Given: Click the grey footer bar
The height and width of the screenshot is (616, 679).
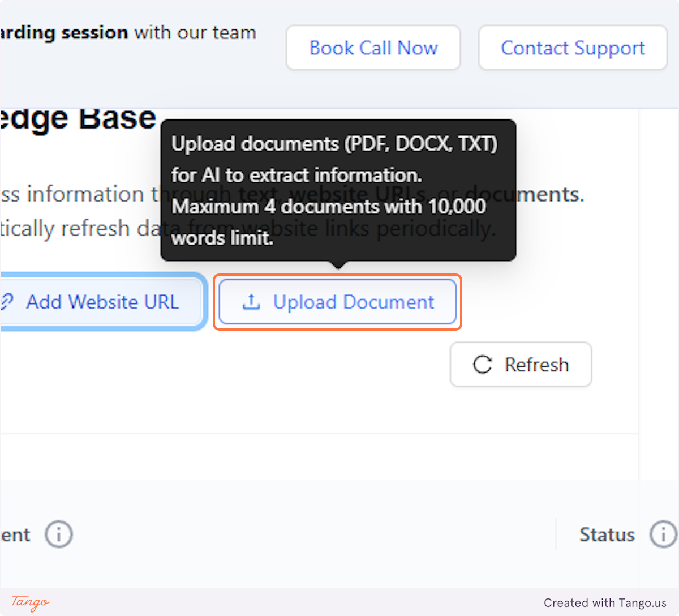Looking at the screenshot, I should 339,602.
